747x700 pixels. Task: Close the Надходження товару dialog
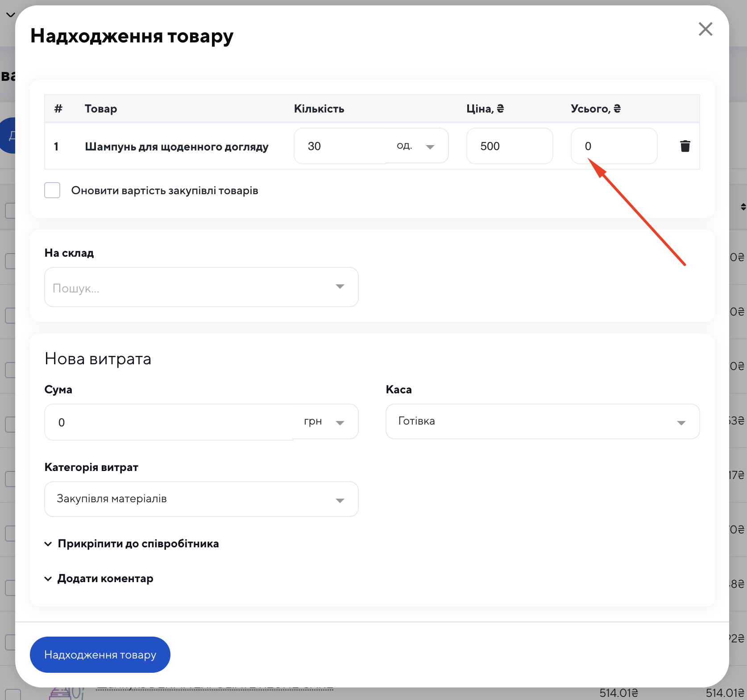coord(705,29)
